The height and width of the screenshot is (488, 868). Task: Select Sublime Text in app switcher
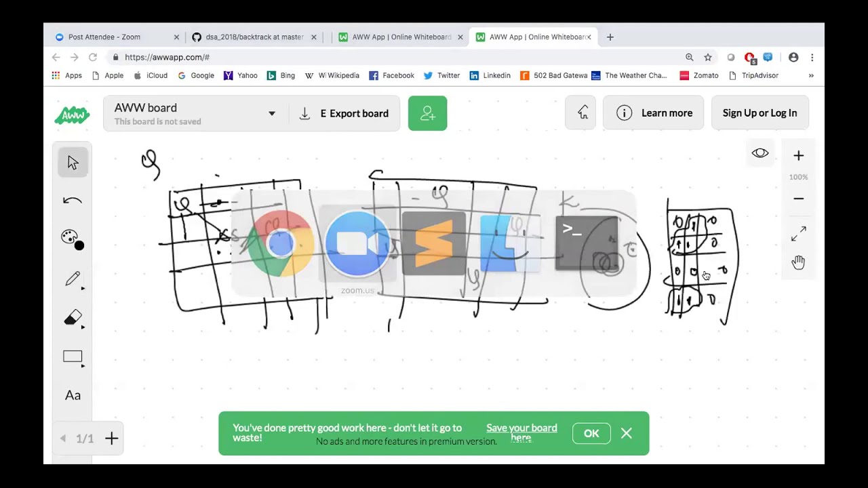tap(434, 244)
